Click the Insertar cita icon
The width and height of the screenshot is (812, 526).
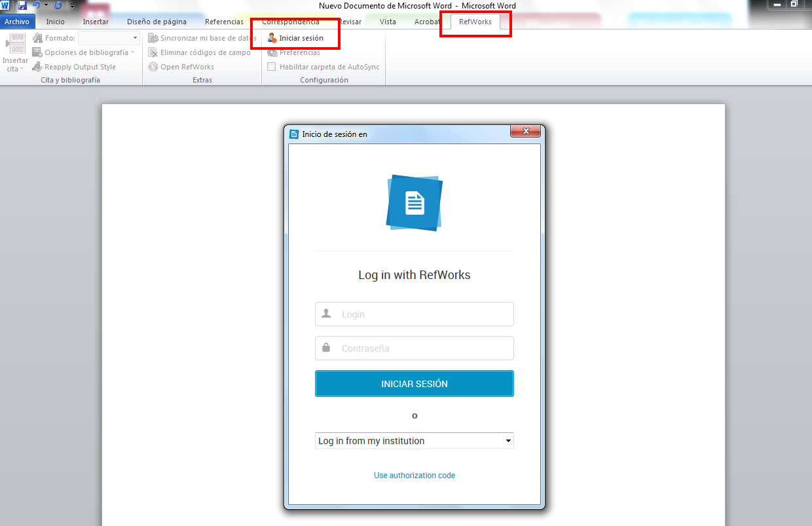(16, 43)
